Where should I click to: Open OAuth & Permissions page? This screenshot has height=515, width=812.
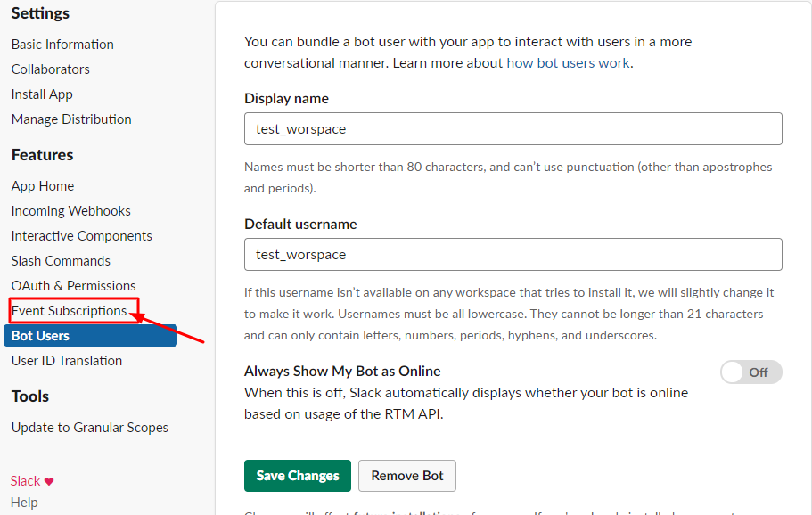(74, 286)
